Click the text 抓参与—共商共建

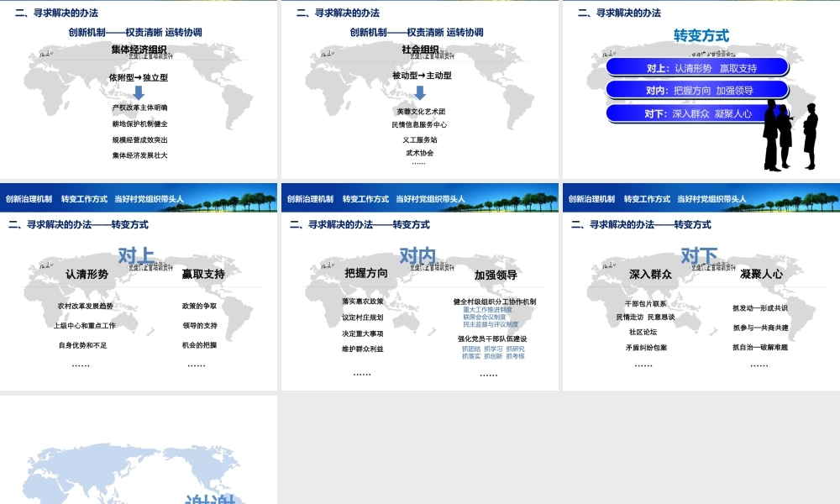[x=761, y=328]
